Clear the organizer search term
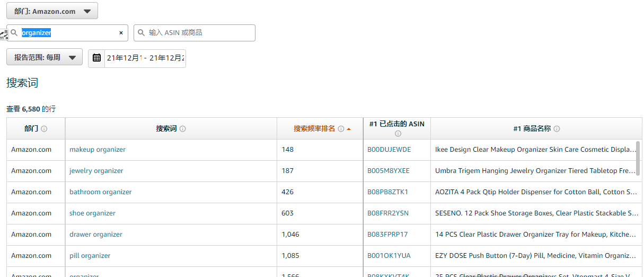 (121, 33)
